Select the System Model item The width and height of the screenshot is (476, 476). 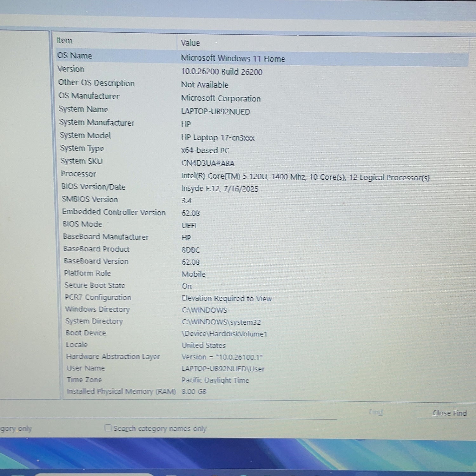(x=85, y=136)
